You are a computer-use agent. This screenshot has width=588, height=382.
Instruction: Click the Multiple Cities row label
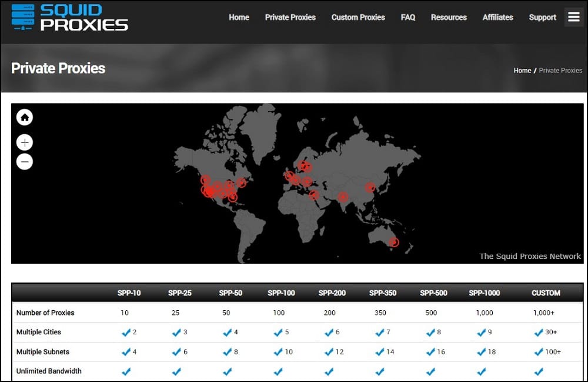click(x=39, y=332)
